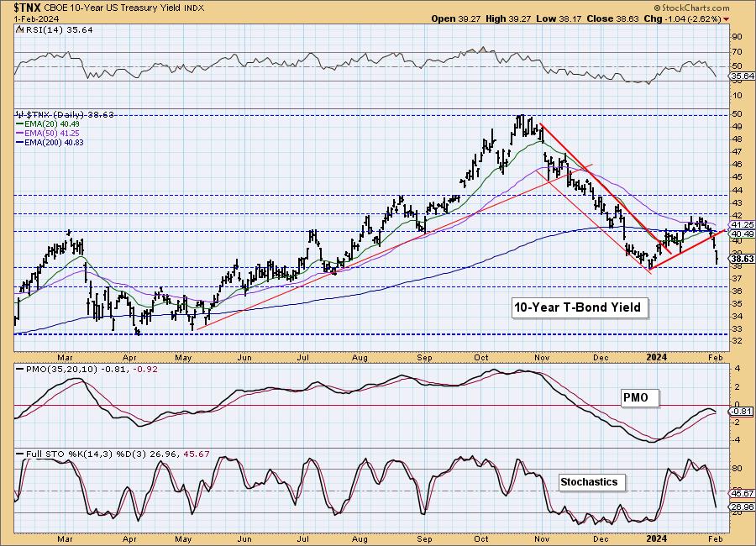
Task: Click the 'EMA(200) 40.83' legend text
Action: [x=54, y=142]
